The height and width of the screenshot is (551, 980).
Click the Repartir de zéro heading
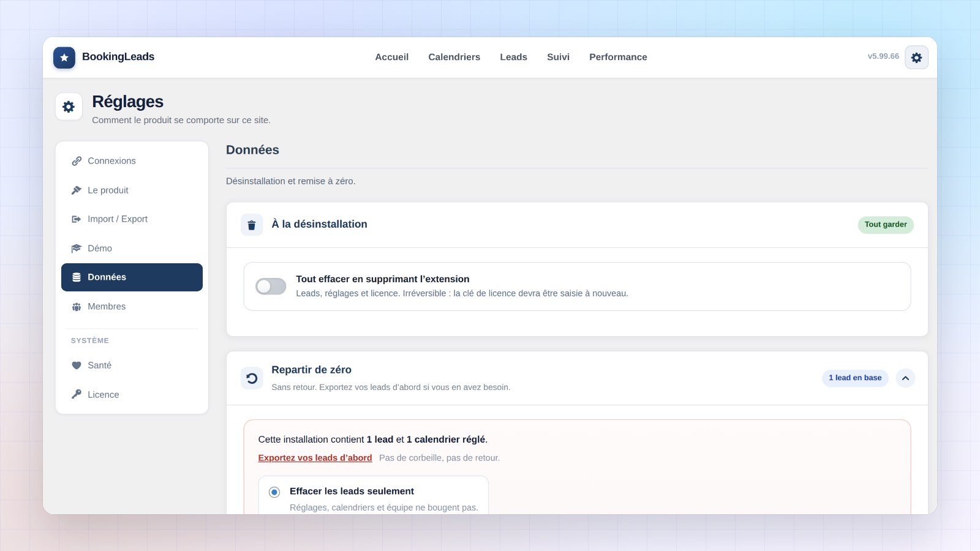(x=311, y=370)
